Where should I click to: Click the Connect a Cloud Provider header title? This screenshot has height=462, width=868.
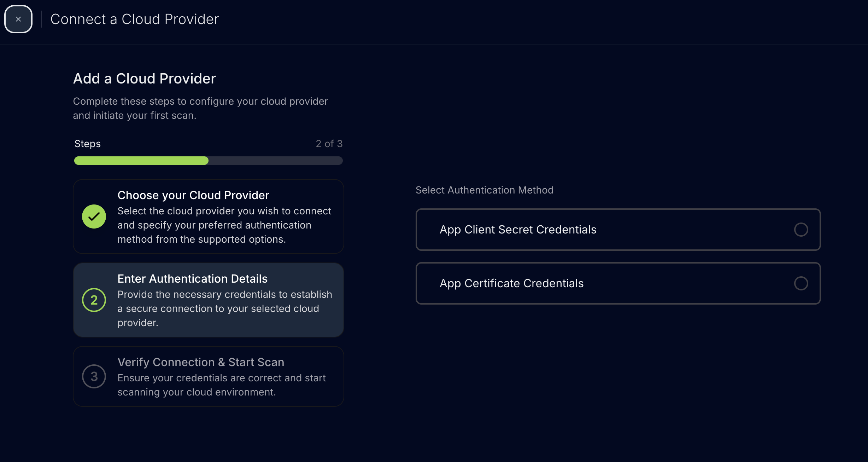134,19
